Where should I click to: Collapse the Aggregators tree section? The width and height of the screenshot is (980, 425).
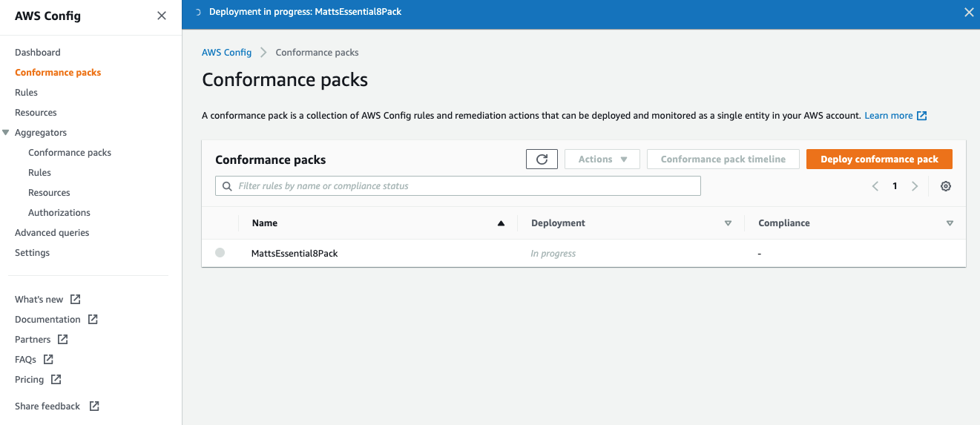click(x=7, y=133)
